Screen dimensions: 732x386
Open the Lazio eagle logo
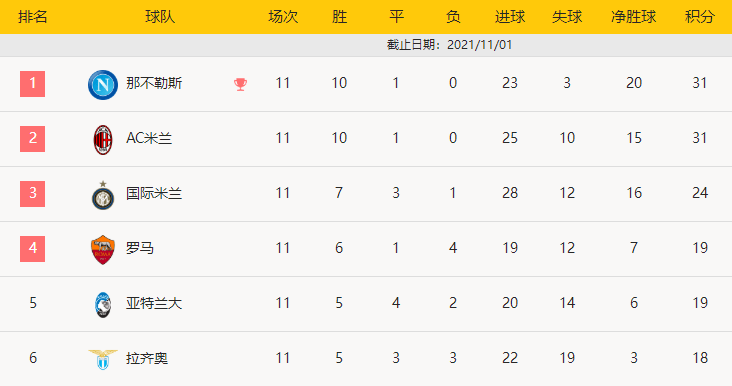click(103, 359)
